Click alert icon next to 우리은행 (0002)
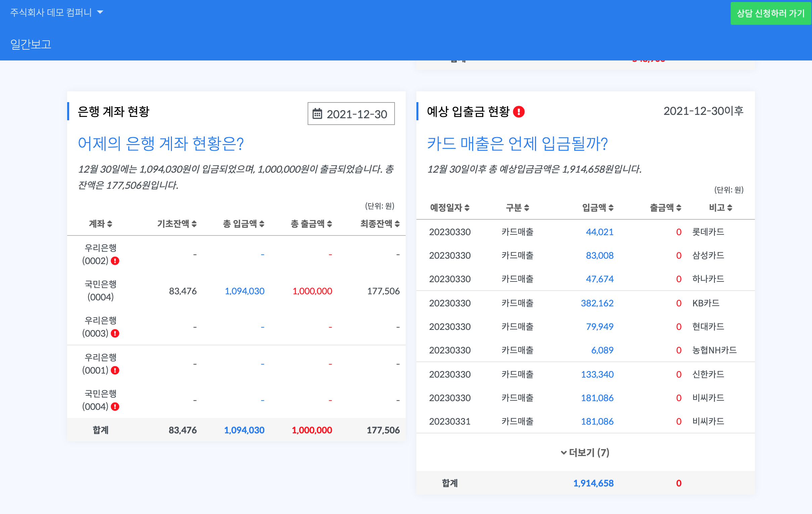This screenshot has height=514, width=812. click(x=115, y=261)
